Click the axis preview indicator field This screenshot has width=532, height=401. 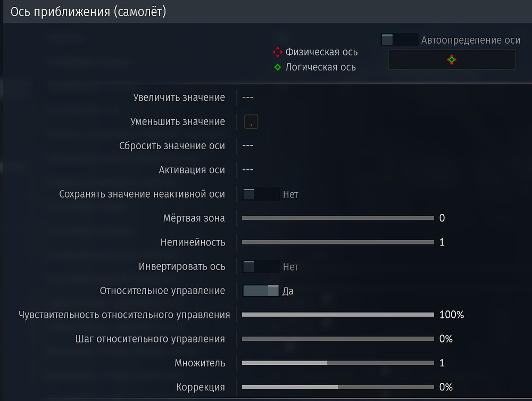point(452,60)
